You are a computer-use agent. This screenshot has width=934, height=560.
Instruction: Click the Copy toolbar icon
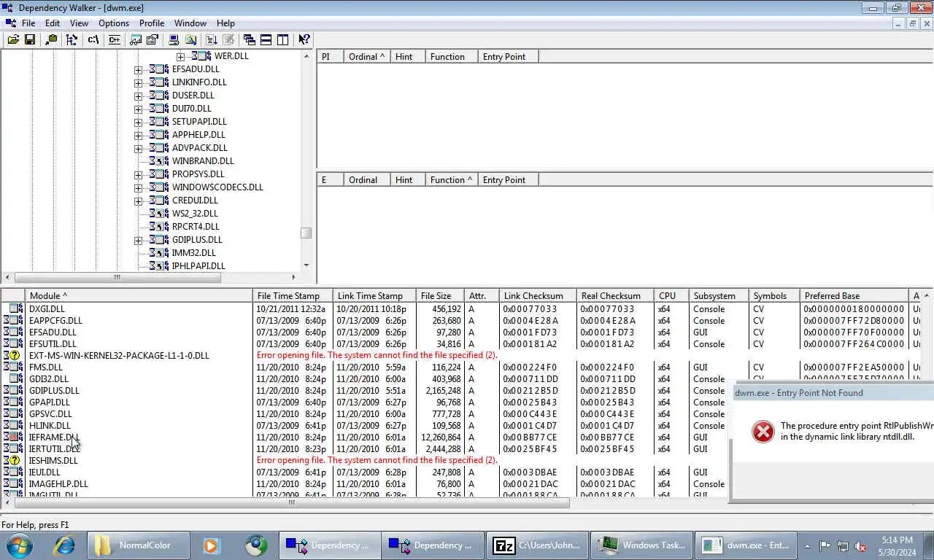coord(51,40)
